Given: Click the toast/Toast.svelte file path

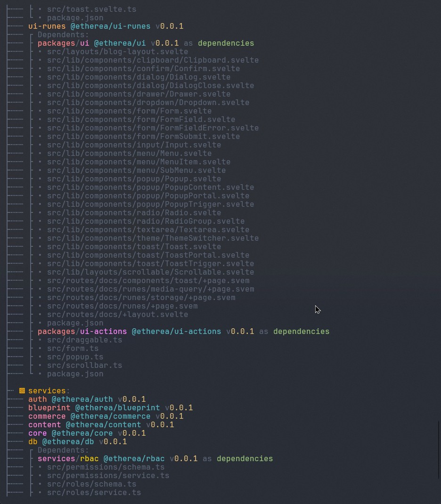Looking at the screenshot, I should click(134, 247).
